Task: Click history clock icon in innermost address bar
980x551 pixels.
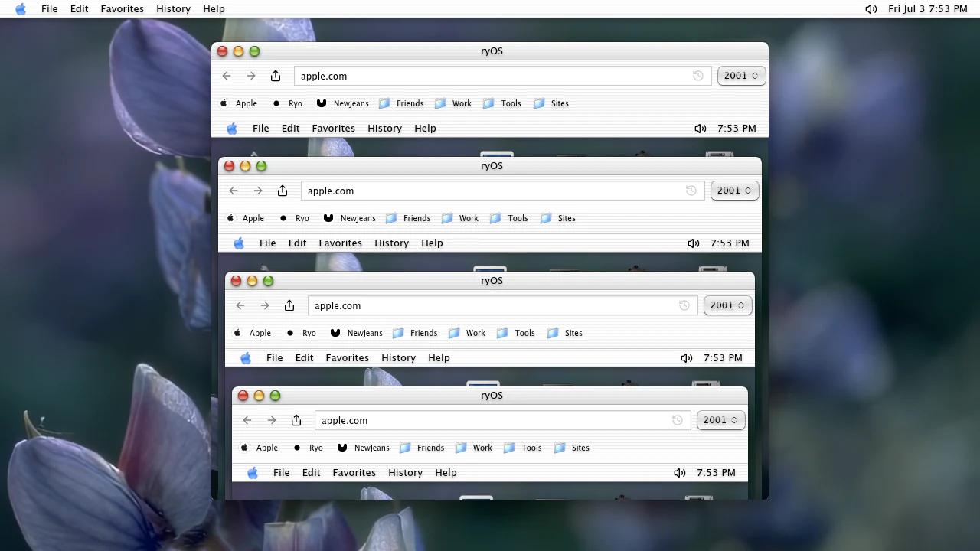Action: pos(677,420)
